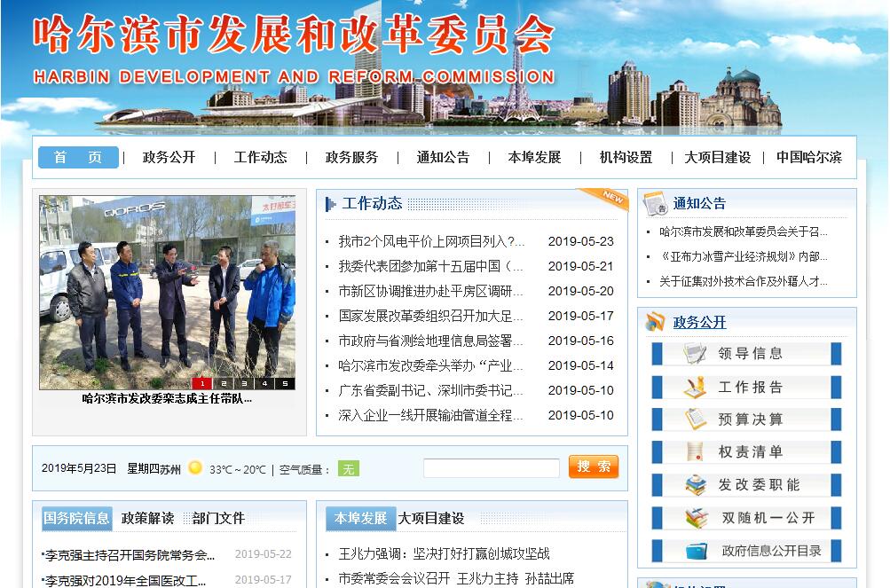Show slide 3 in the carousel
This screenshot has height=588, width=890.
[244, 384]
